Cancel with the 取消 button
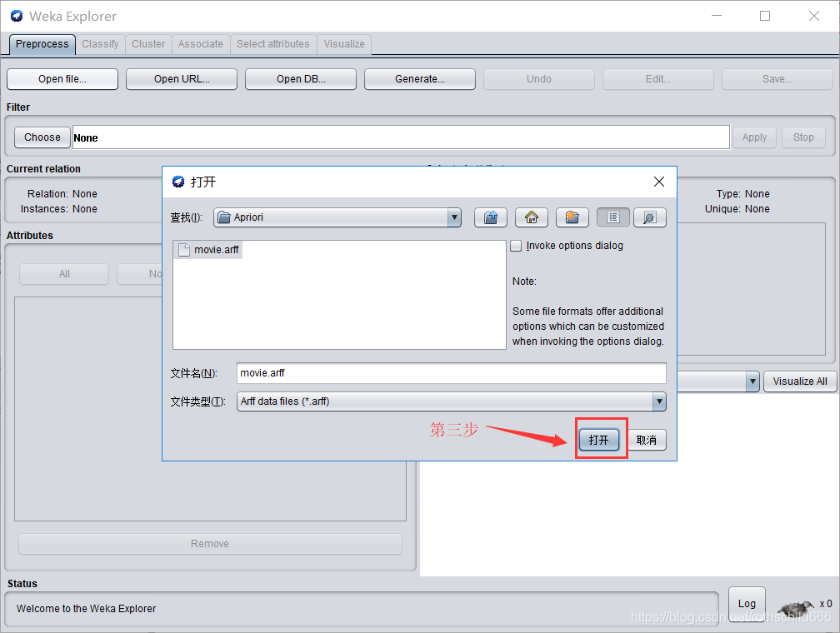The height and width of the screenshot is (633, 840). point(647,440)
